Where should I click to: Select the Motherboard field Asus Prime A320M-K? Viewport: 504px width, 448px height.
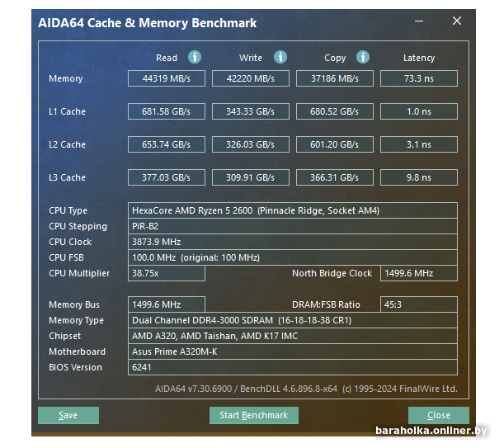pyautogui.click(x=293, y=351)
